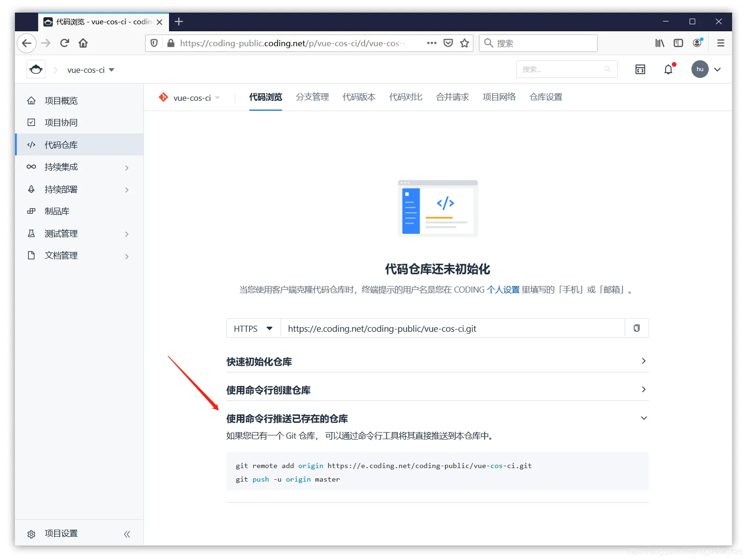Toggle the browser sidebar view
The image size is (747, 560).
[678, 43]
